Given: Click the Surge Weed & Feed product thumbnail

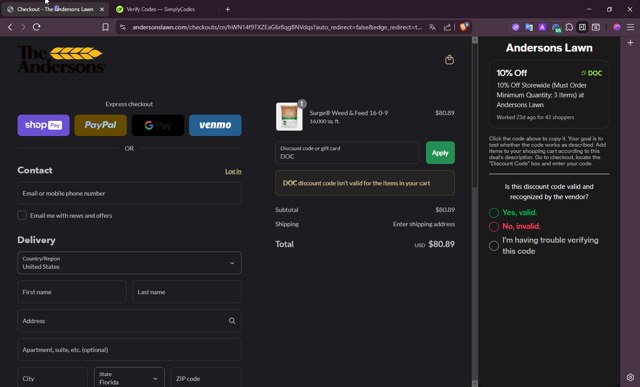Looking at the screenshot, I should click(289, 117).
